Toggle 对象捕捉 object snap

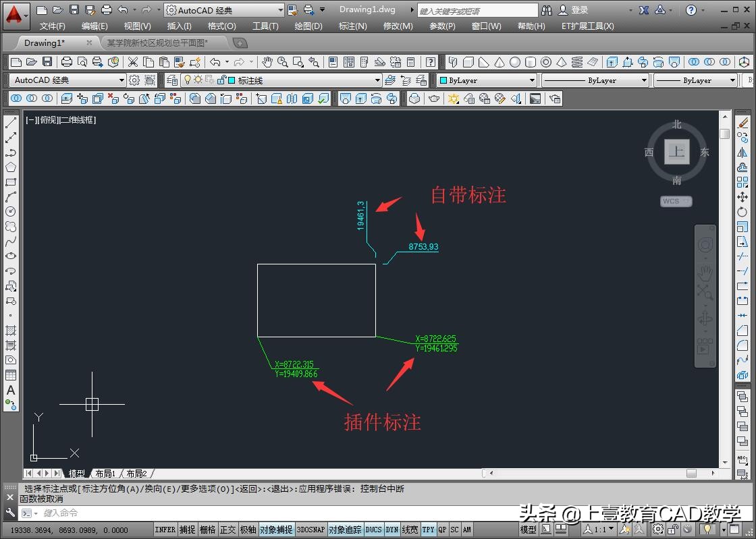click(x=276, y=530)
